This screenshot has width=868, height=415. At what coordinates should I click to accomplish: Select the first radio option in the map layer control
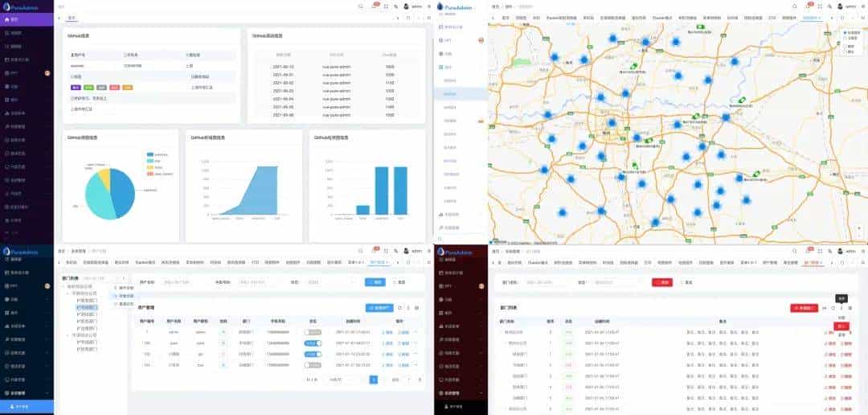842,32
